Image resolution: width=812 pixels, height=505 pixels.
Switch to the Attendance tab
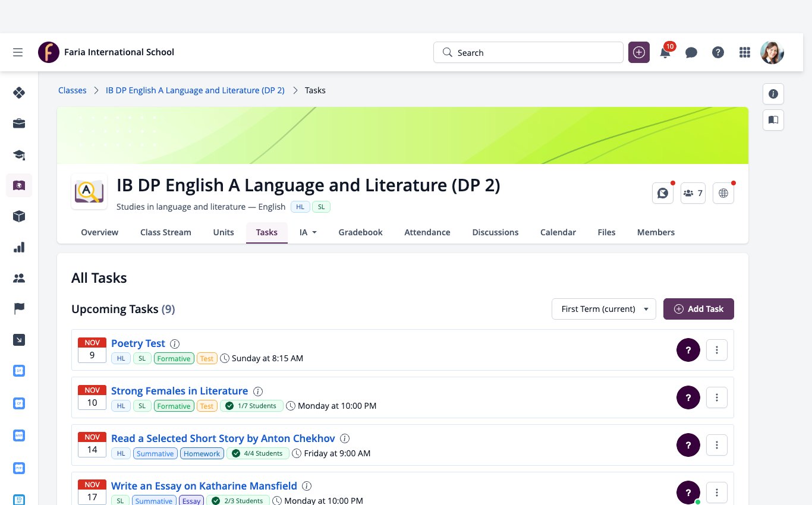pyautogui.click(x=427, y=232)
